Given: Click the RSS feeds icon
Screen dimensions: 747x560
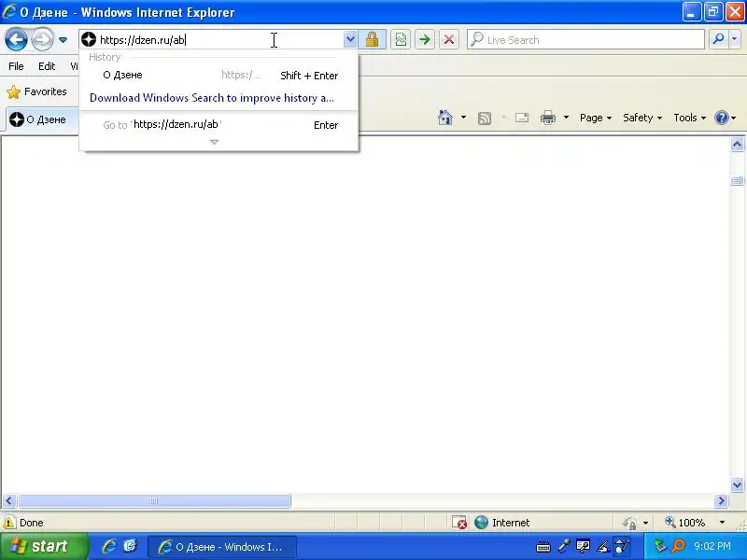Looking at the screenshot, I should coord(485,118).
